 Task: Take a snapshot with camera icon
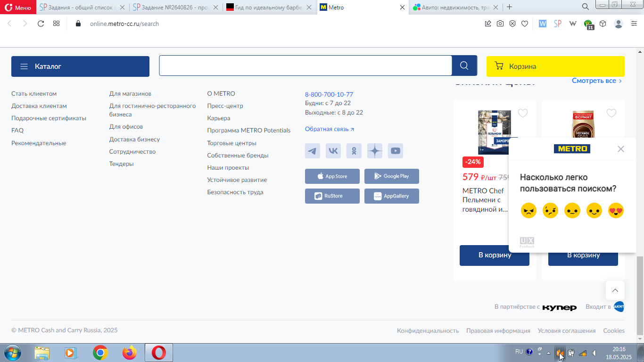pyautogui.click(x=500, y=24)
